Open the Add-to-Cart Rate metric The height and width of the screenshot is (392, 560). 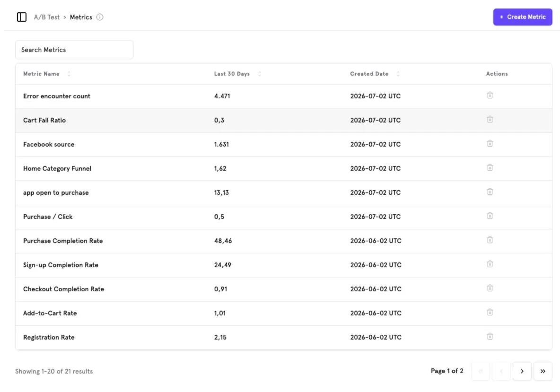coord(50,313)
